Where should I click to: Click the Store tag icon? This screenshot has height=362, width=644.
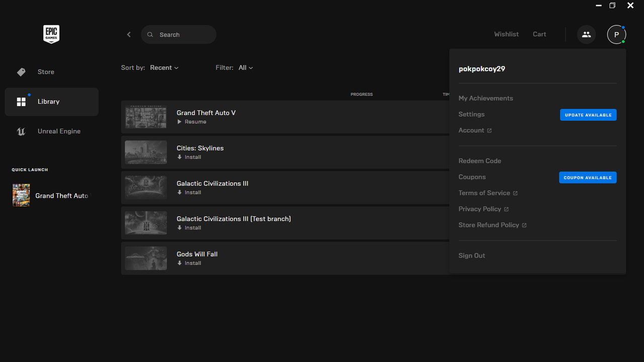(x=21, y=72)
